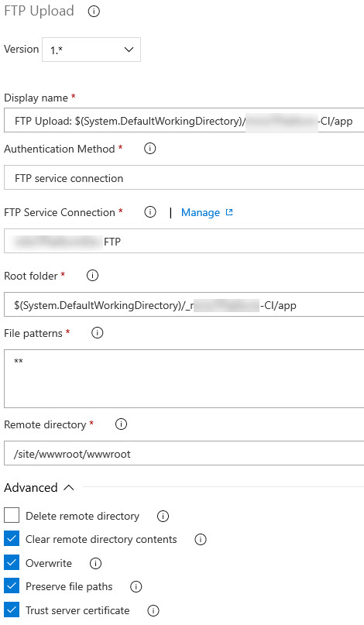Uncheck Clear remote directory contents
Viewport: 364px width, 625px height.
click(x=12, y=538)
